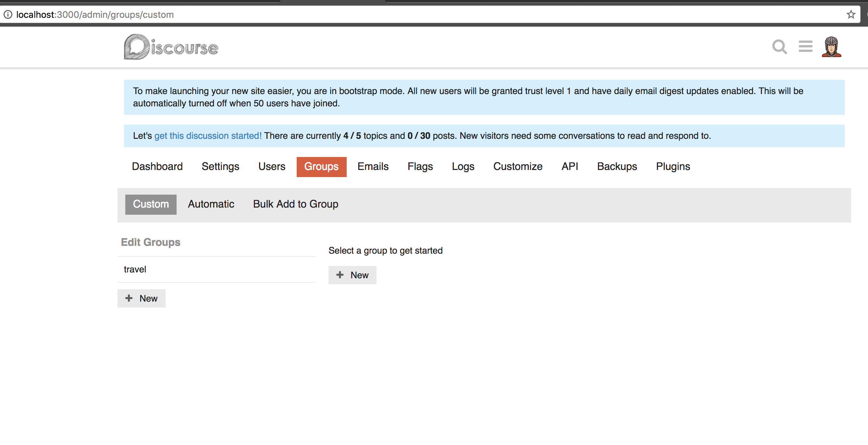Click New button under travel group
This screenshot has height=445, width=868.
pos(141,298)
